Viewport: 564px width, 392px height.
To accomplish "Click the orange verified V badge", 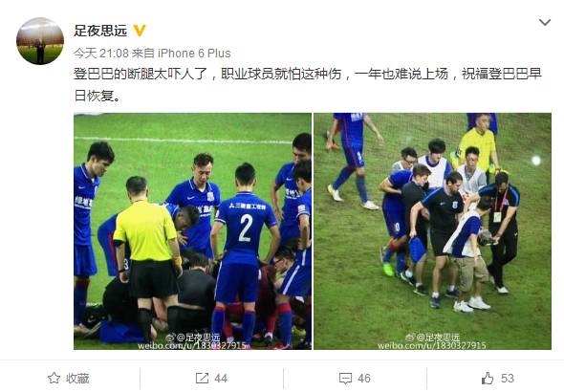I will tap(140, 31).
